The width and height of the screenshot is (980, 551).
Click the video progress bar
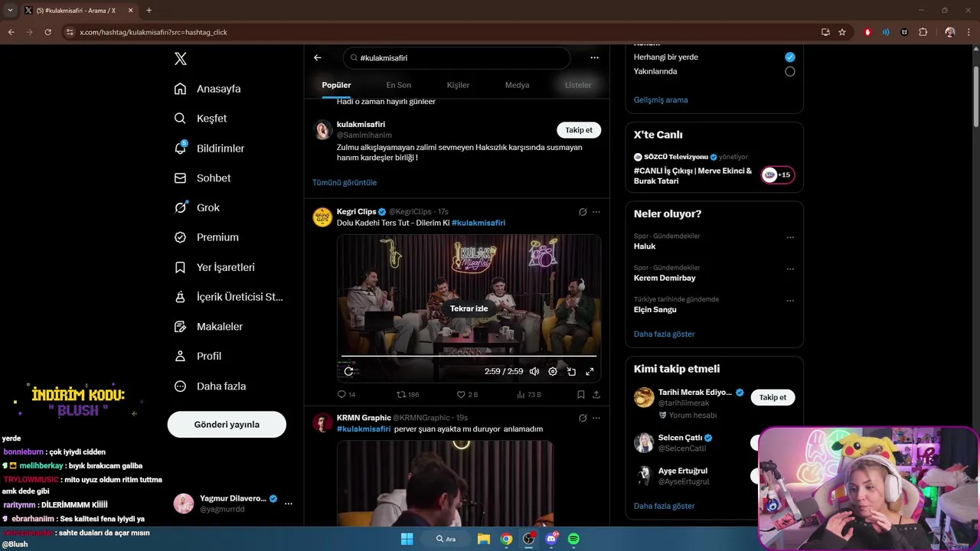tap(469, 357)
